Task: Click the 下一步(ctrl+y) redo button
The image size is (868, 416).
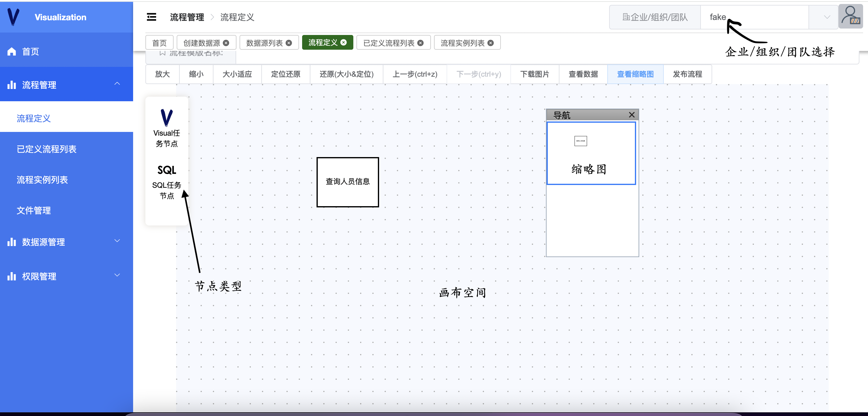Action: [478, 74]
